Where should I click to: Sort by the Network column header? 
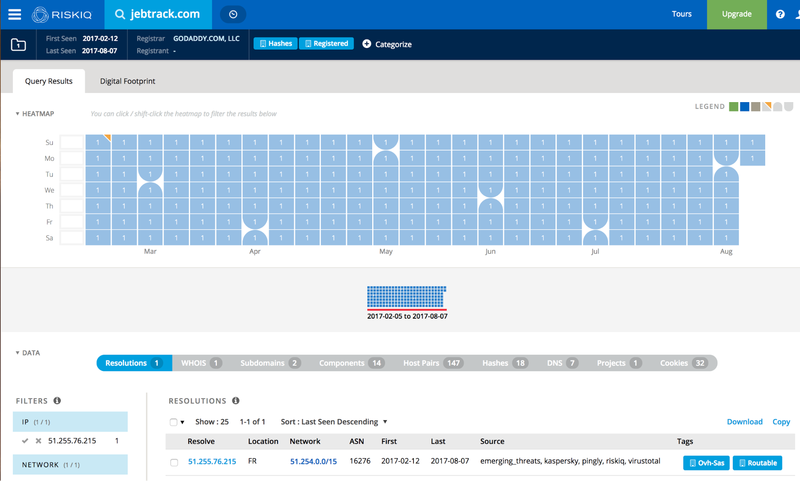[x=305, y=441]
